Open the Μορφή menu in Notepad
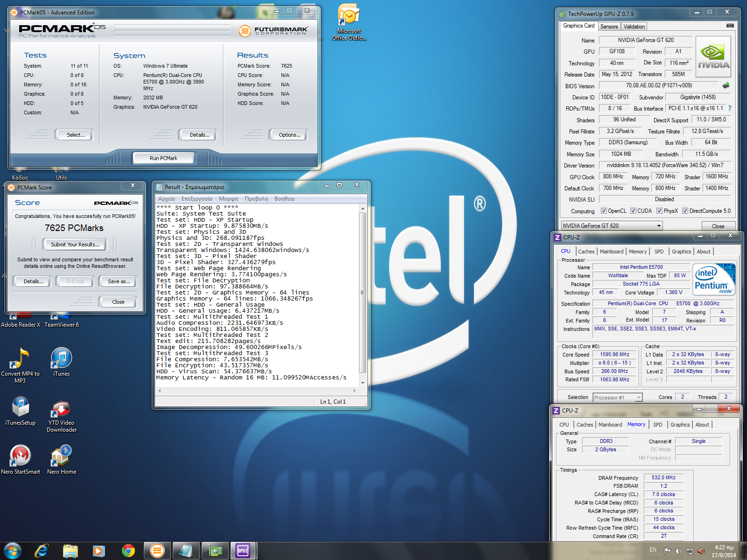This screenshot has height=560, width=747. 228,199
